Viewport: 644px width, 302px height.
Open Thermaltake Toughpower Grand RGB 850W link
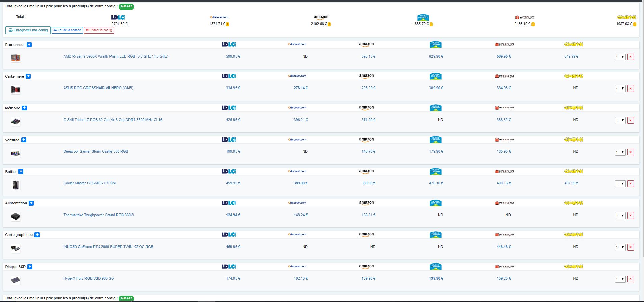[99, 215]
